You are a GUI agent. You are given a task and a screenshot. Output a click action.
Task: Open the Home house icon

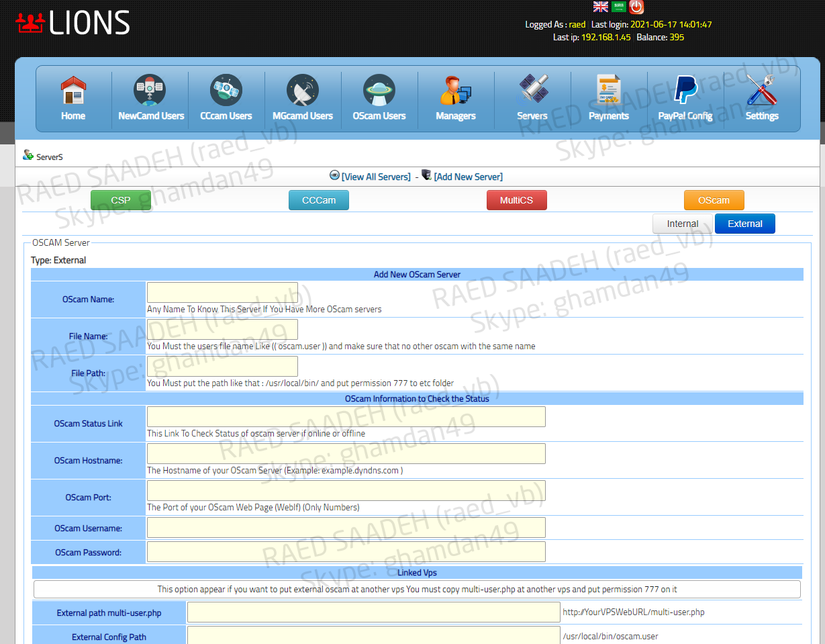pos(73,90)
